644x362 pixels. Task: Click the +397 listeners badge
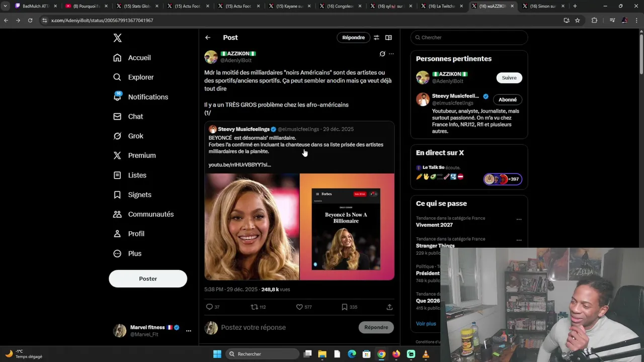pyautogui.click(x=503, y=179)
